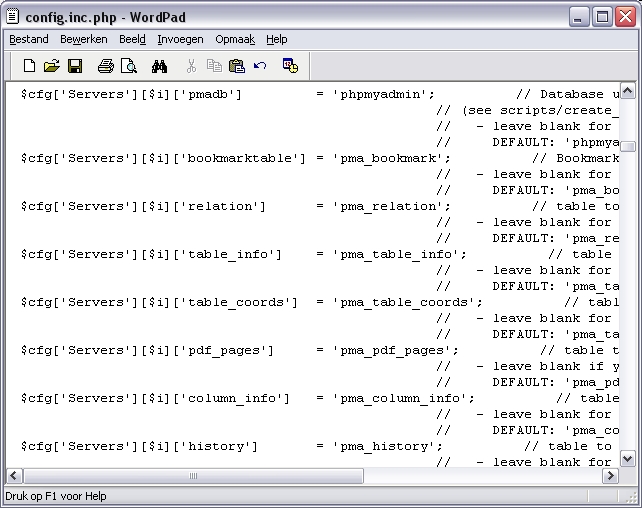
Task: Click the 'bookmarktable' config key
Action: tap(243, 158)
